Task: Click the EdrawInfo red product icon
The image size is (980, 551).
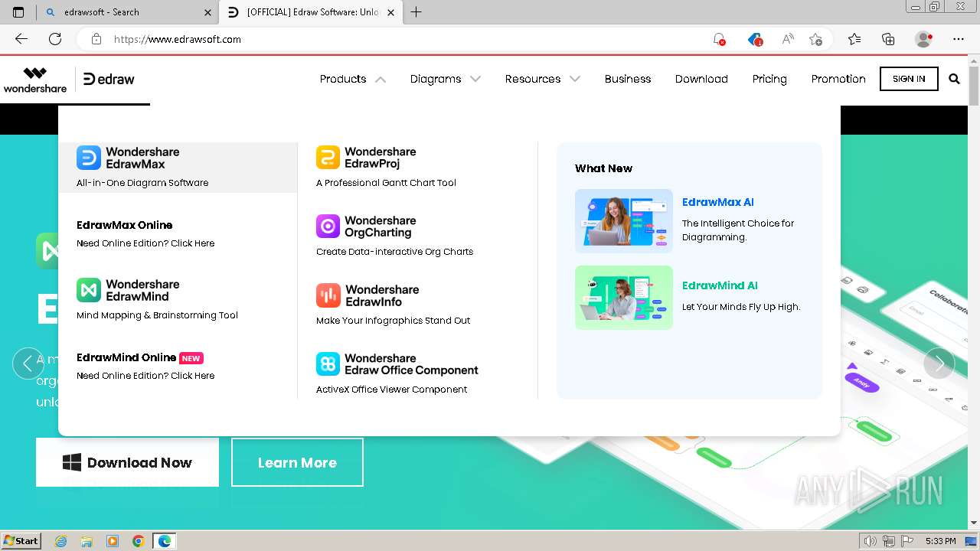Action: (x=328, y=295)
